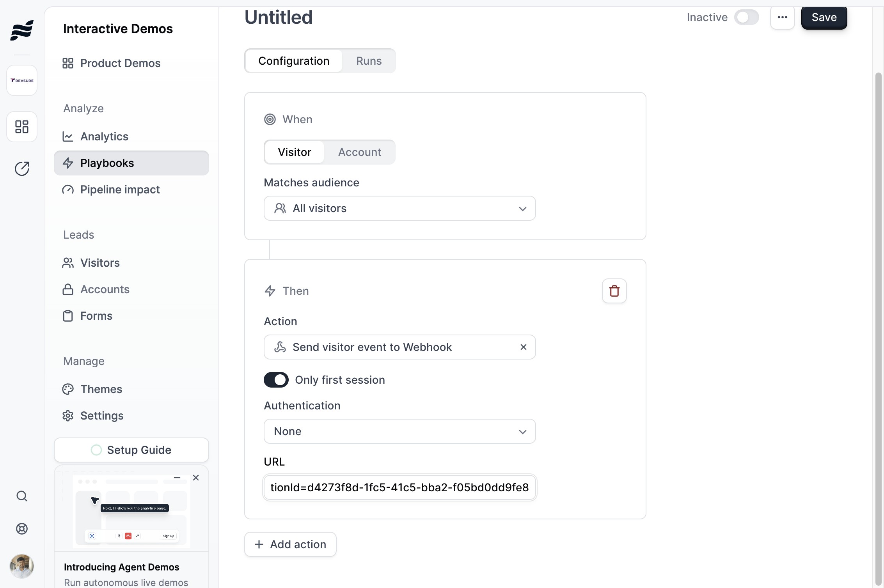Click the Add action button
The image size is (884, 588).
coord(290,544)
